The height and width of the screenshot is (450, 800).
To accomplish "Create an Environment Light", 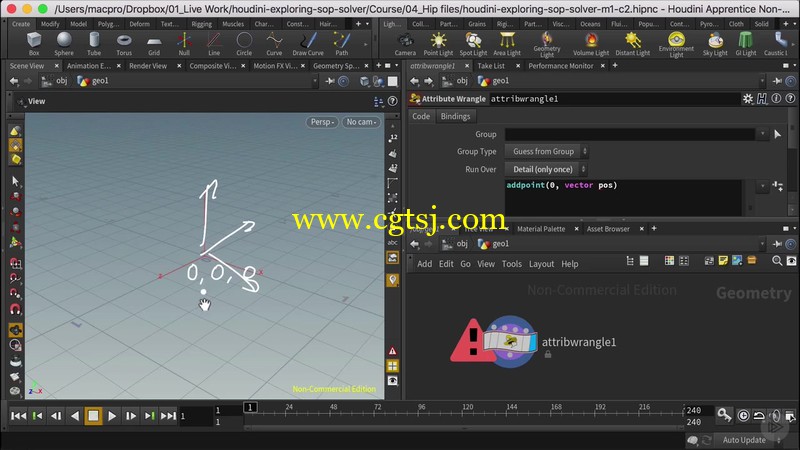I will coord(676,44).
